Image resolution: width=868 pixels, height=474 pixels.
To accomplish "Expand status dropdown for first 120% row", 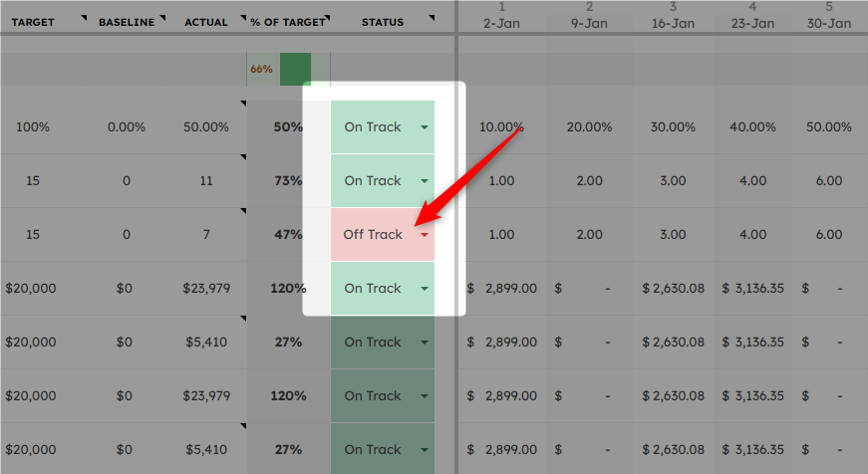I will (425, 289).
